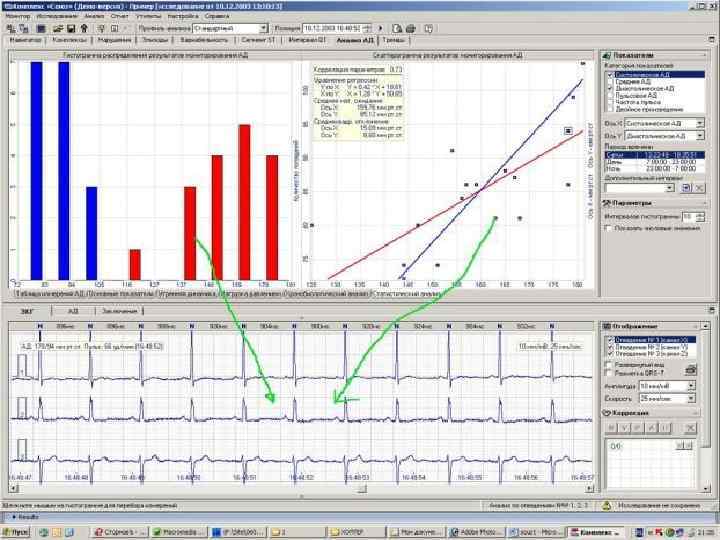Click the X button in the Коррекция toolbar

click(x=690, y=428)
